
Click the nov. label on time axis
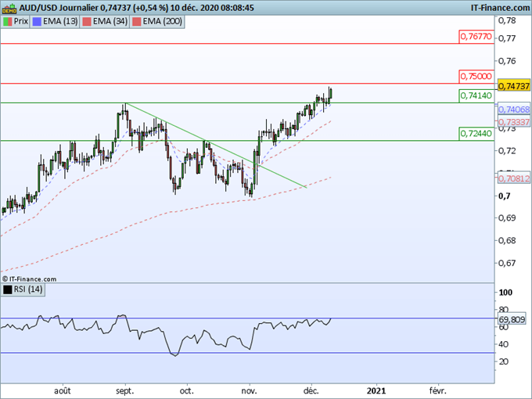point(249,391)
